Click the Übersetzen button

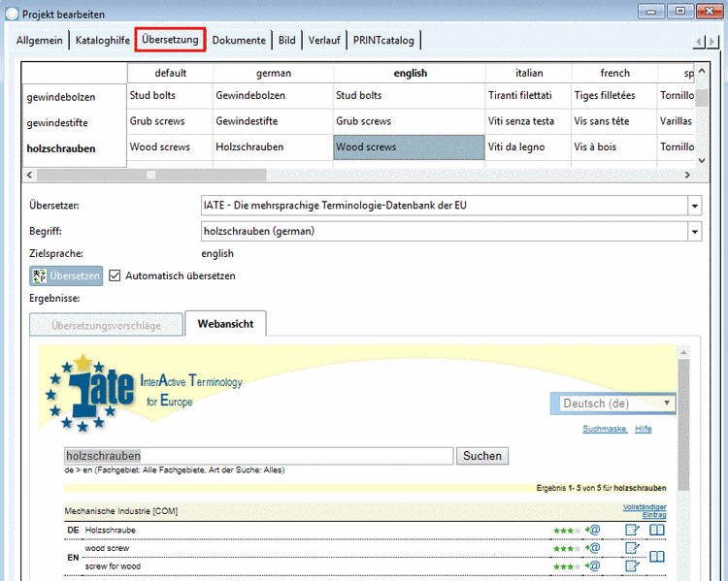(x=66, y=275)
